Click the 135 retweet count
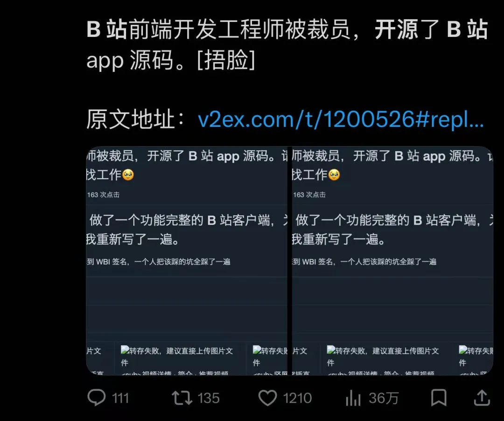The width and height of the screenshot is (504, 421). 208,399
